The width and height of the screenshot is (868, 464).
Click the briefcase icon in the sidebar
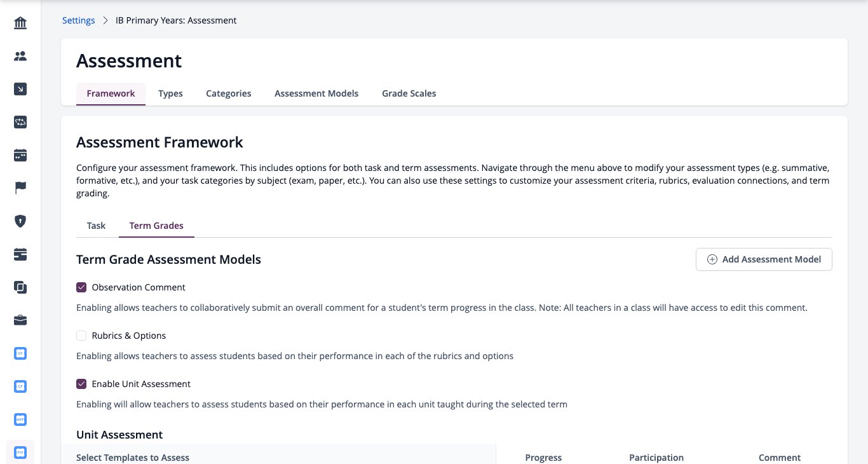[20, 320]
